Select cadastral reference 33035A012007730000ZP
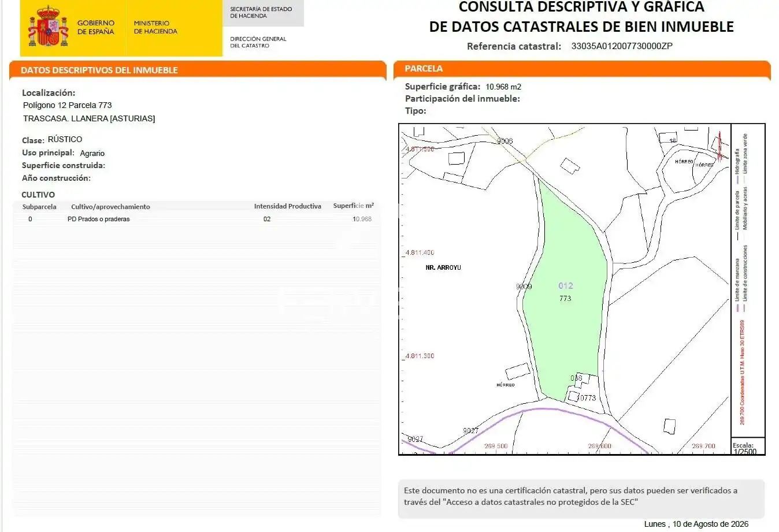This screenshot has width=779, height=532. pos(622,46)
